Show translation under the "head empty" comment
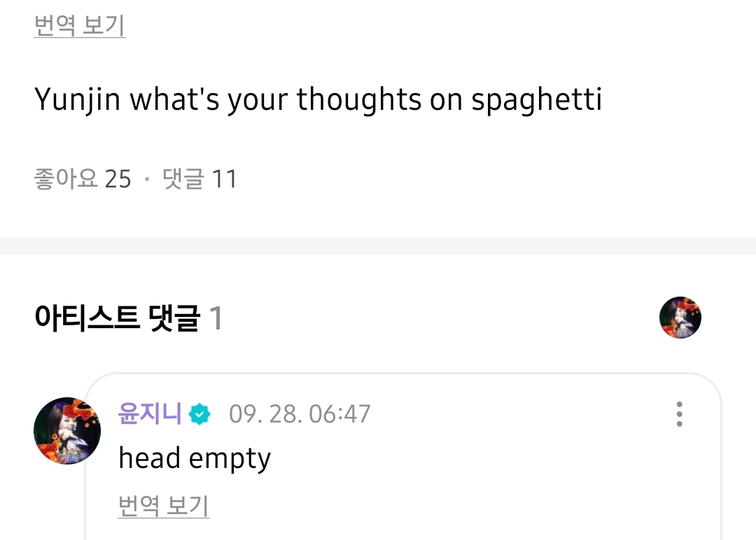756x540 pixels. pyautogui.click(x=164, y=506)
